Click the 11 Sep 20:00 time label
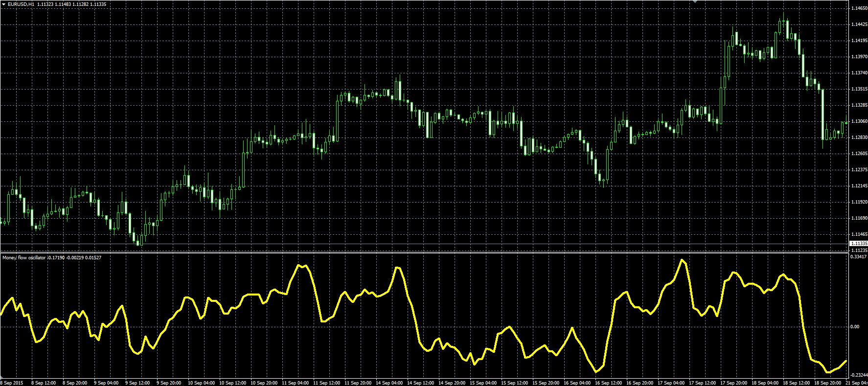 [358, 383]
